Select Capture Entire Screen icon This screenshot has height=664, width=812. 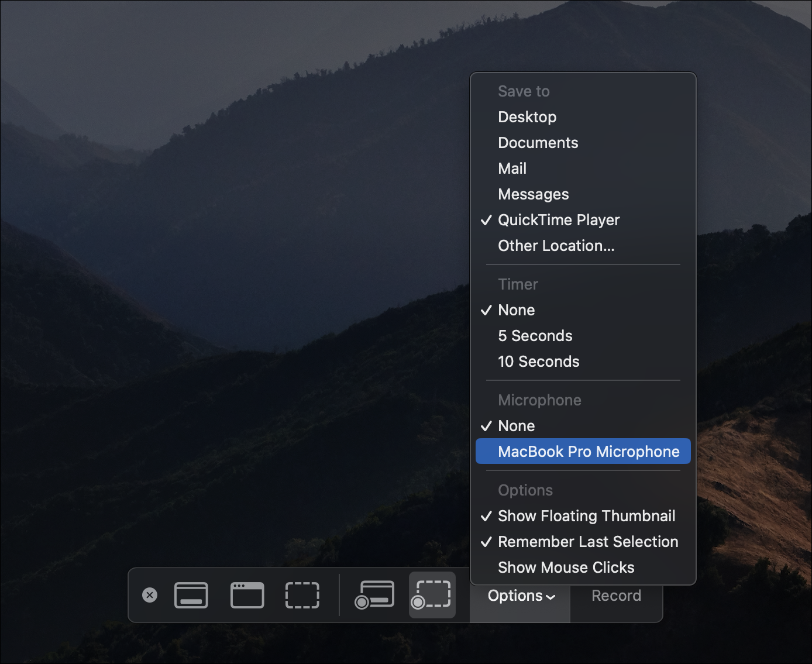pos(191,595)
